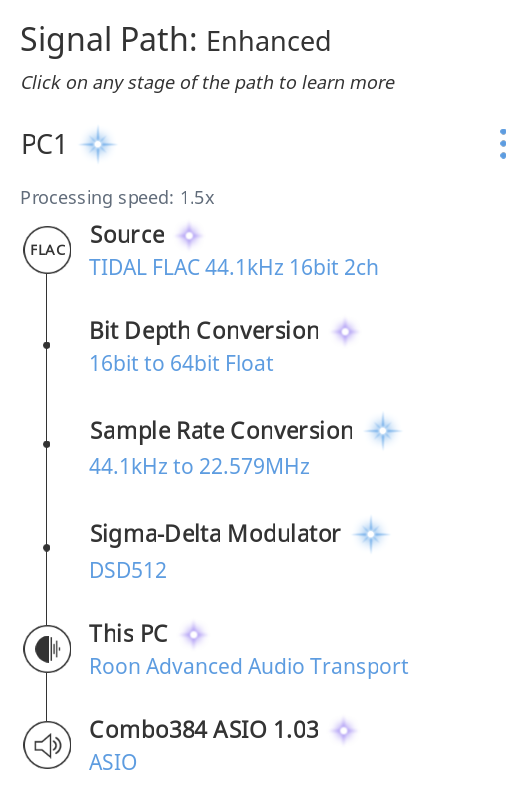Click the purple star beside Combo384 ASIO 1.03
Screen dimensions: 531x787
(344, 730)
